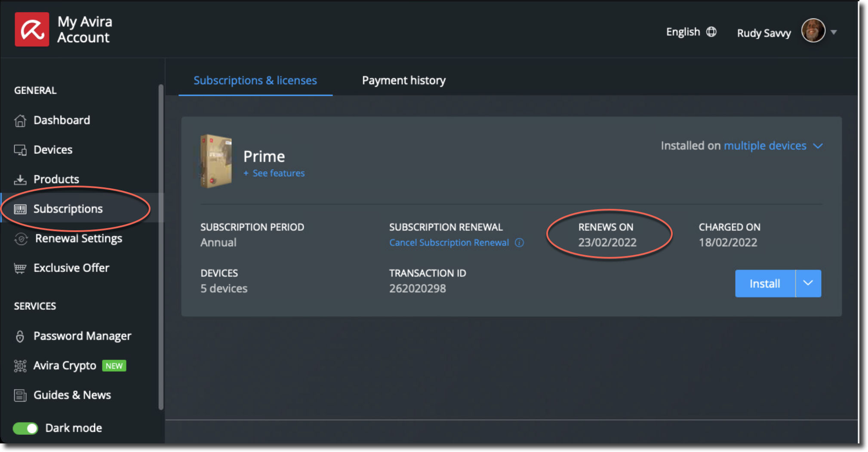The width and height of the screenshot is (868, 452).
Task: Toggle the Dark mode switch
Action: (x=25, y=428)
